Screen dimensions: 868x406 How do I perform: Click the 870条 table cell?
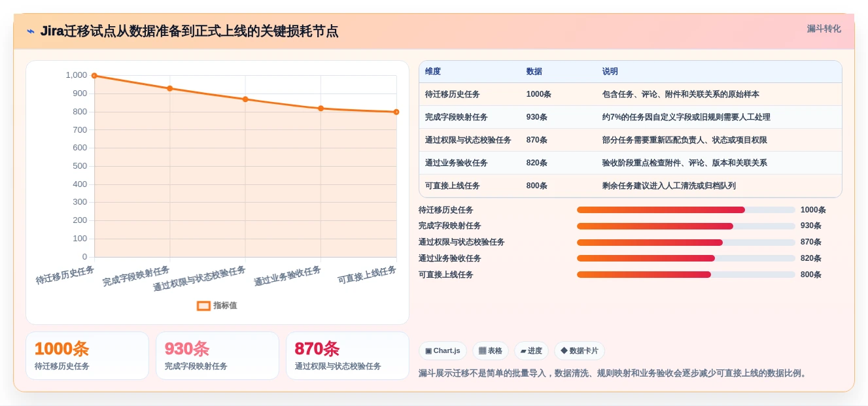tap(537, 140)
